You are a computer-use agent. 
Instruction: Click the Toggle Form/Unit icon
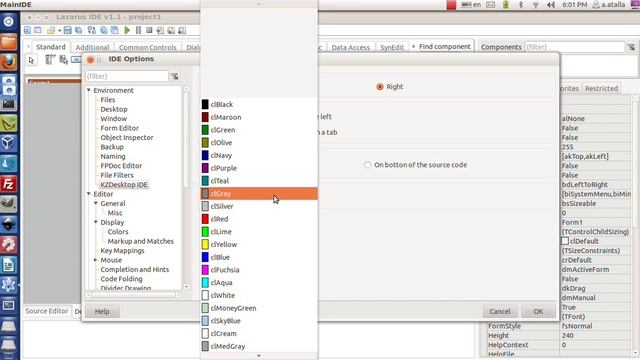(92, 30)
